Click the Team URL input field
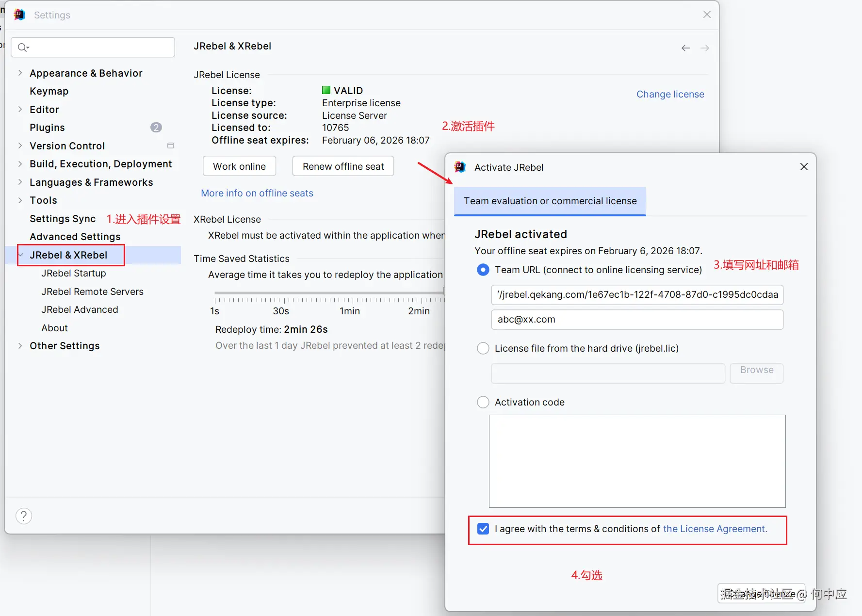Screen dimensions: 862x616 point(637,294)
